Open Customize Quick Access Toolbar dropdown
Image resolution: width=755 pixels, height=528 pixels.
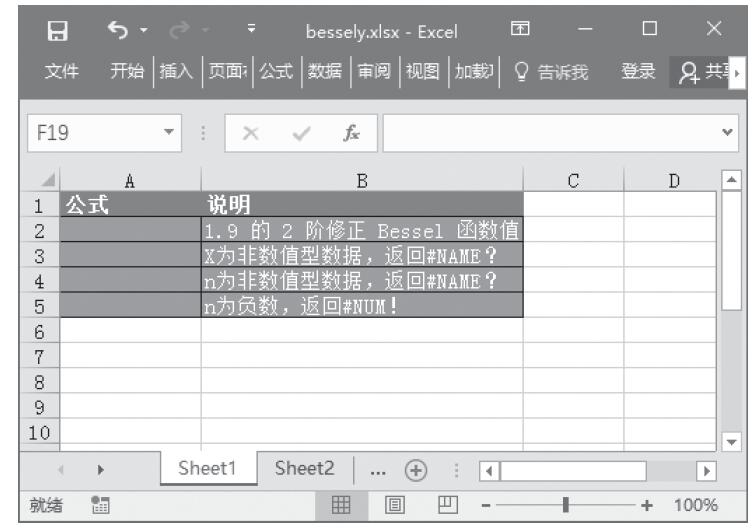tap(251, 31)
